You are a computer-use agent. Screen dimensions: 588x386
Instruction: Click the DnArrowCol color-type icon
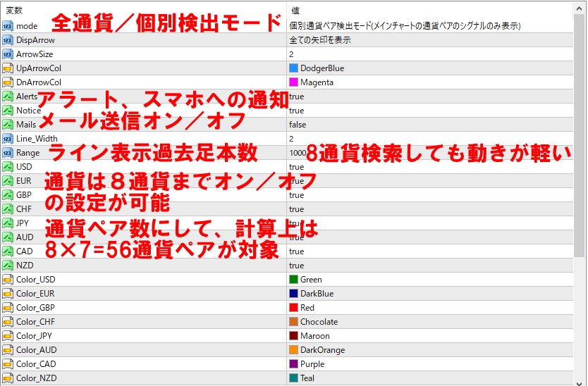(8, 82)
